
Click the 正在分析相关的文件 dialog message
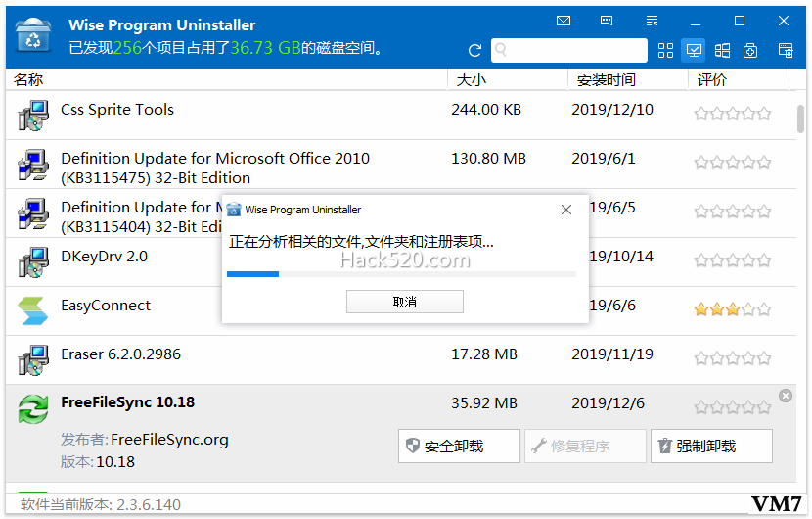[x=361, y=241]
